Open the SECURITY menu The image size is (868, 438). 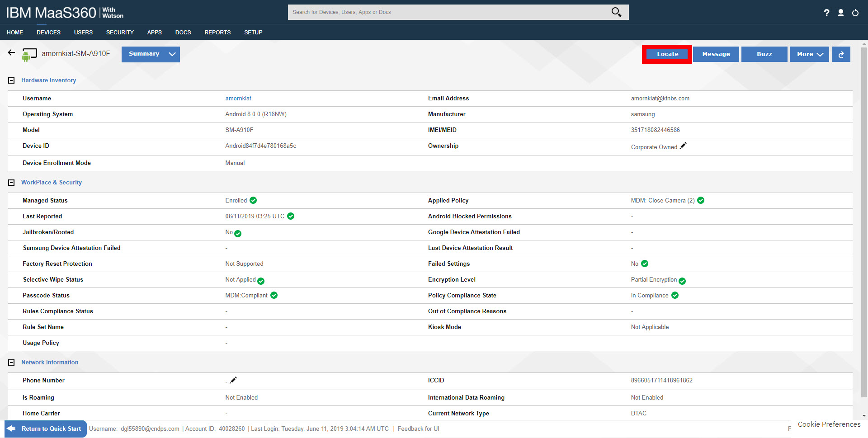click(120, 33)
